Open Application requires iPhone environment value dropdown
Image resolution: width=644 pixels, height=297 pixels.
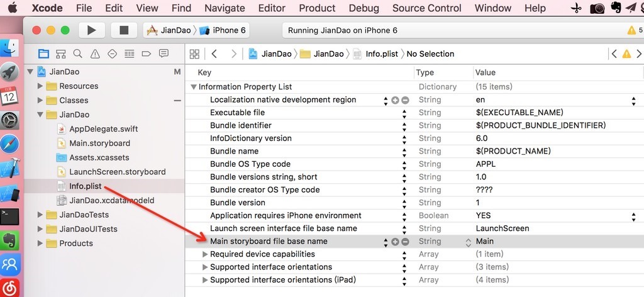tap(633, 216)
